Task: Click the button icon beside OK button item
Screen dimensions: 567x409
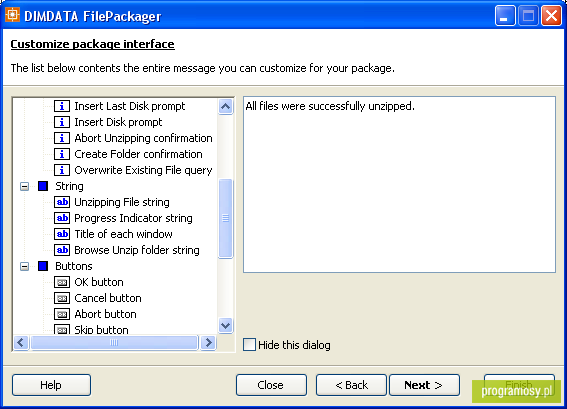Action: 62,282
